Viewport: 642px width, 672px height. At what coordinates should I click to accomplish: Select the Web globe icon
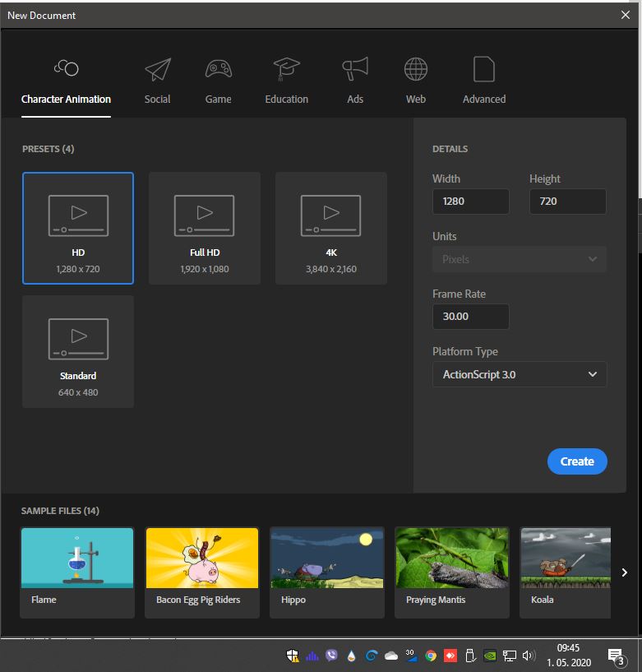click(416, 69)
